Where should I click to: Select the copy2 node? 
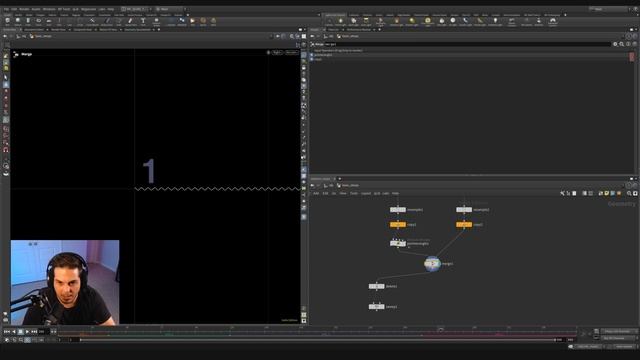(464, 224)
